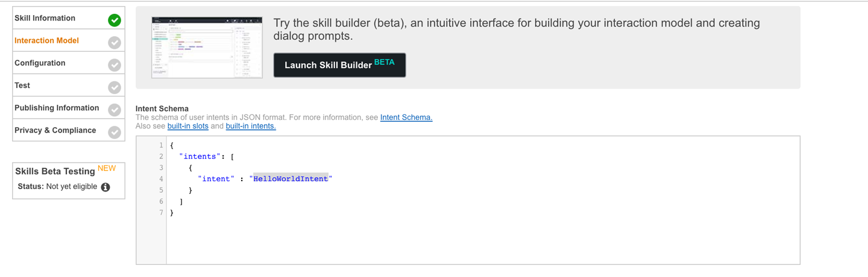Click the grey checkmark beside Test
This screenshot has width=868, height=277.
(115, 87)
